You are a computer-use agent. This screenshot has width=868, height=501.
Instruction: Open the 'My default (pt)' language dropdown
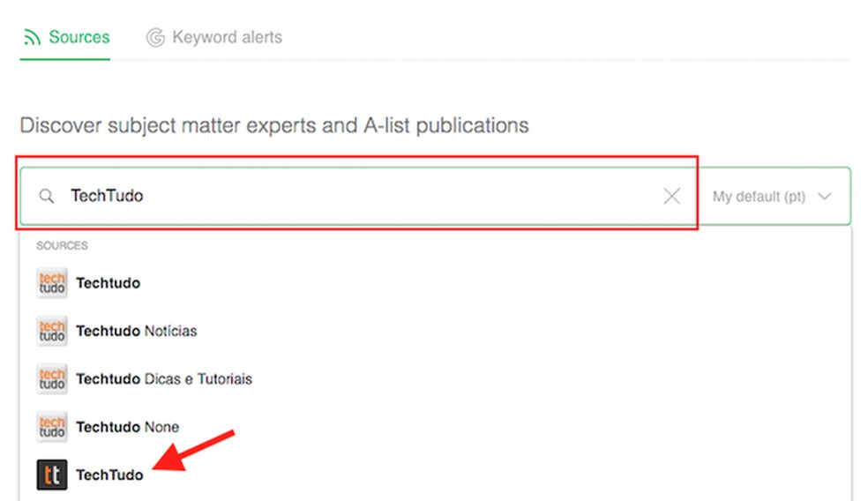point(759,197)
